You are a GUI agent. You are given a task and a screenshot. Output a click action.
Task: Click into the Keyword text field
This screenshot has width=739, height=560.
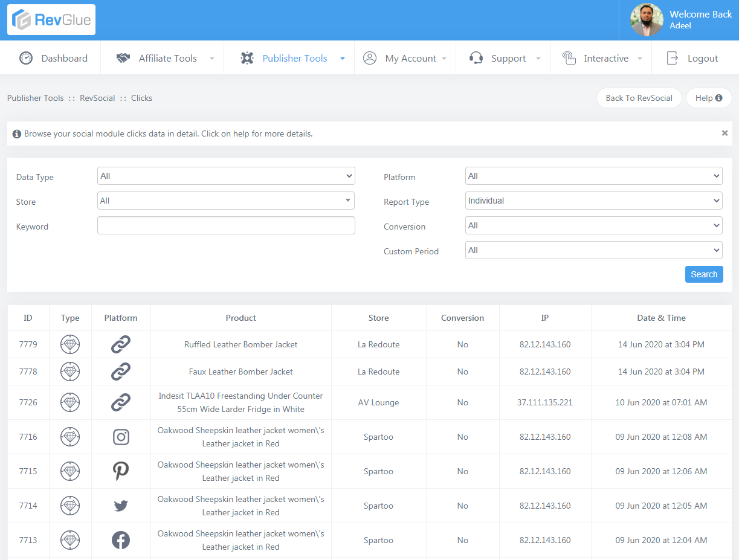click(226, 226)
